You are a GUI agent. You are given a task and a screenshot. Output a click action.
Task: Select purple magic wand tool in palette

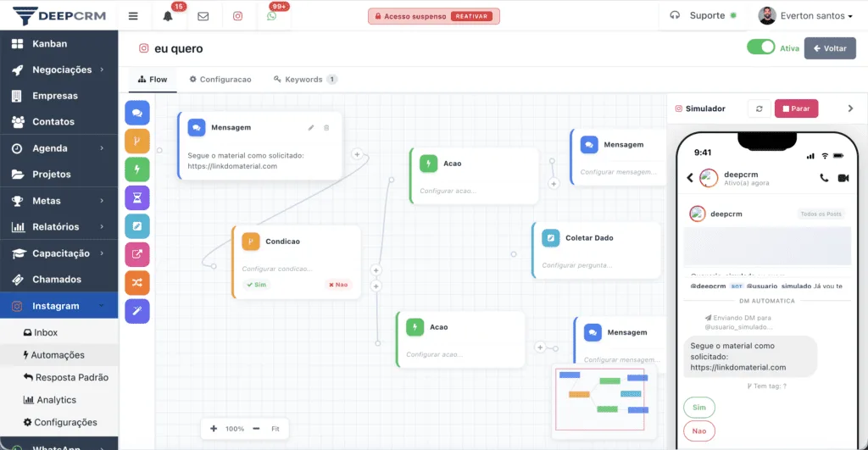pos(137,311)
